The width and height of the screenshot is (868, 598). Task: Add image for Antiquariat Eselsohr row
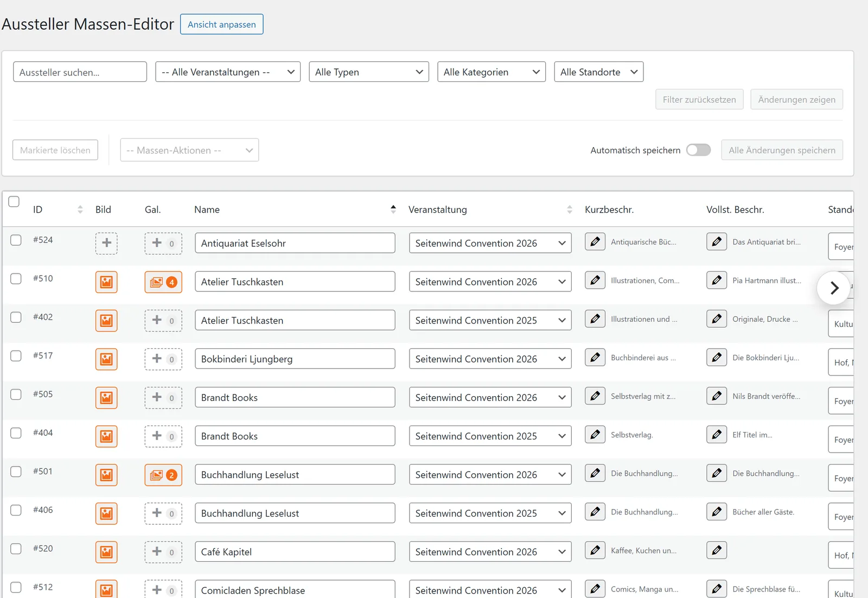click(106, 243)
